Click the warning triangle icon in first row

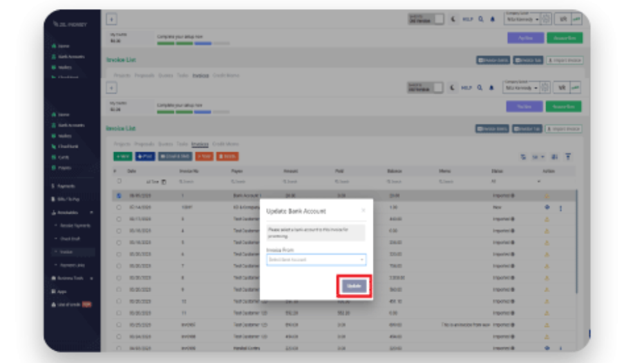[547, 195]
